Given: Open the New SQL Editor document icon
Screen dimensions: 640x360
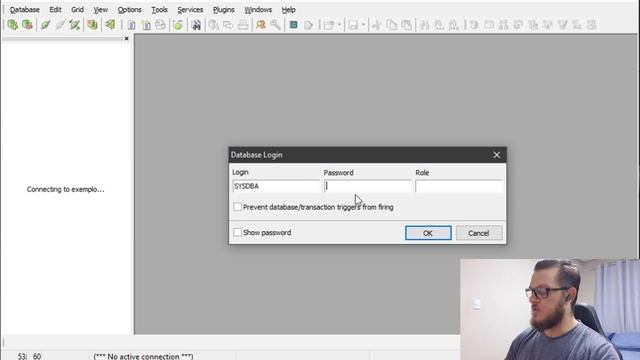Looking at the screenshot, I should click(x=146, y=25).
